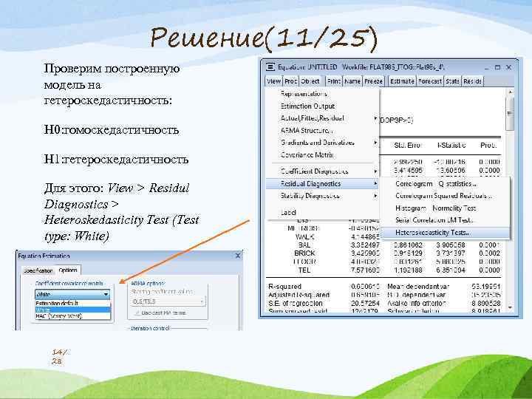Viewport: 532px width, 399px height.
Task: Choose Heteroskedasticity Tests entry
Action: 445,233
